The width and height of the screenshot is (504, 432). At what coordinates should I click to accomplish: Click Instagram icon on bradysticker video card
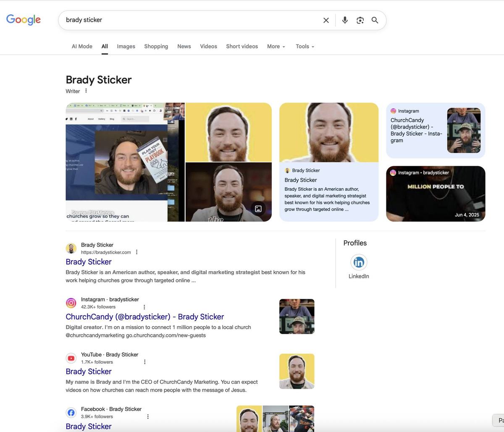point(393,173)
